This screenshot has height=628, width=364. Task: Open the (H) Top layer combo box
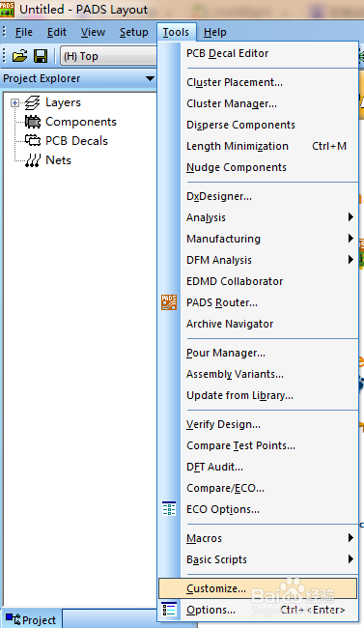pyautogui.click(x=108, y=56)
